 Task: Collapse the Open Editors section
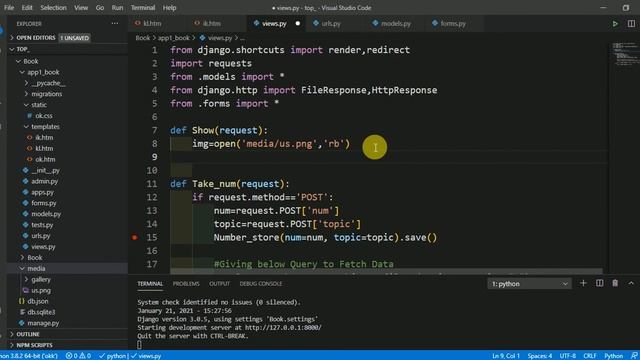pyautogui.click(x=12, y=38)
